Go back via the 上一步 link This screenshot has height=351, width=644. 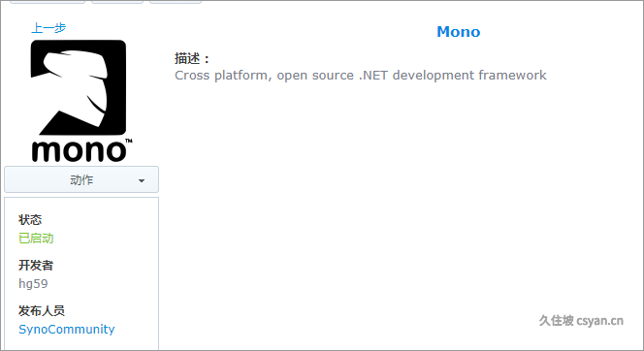point(48,28)
